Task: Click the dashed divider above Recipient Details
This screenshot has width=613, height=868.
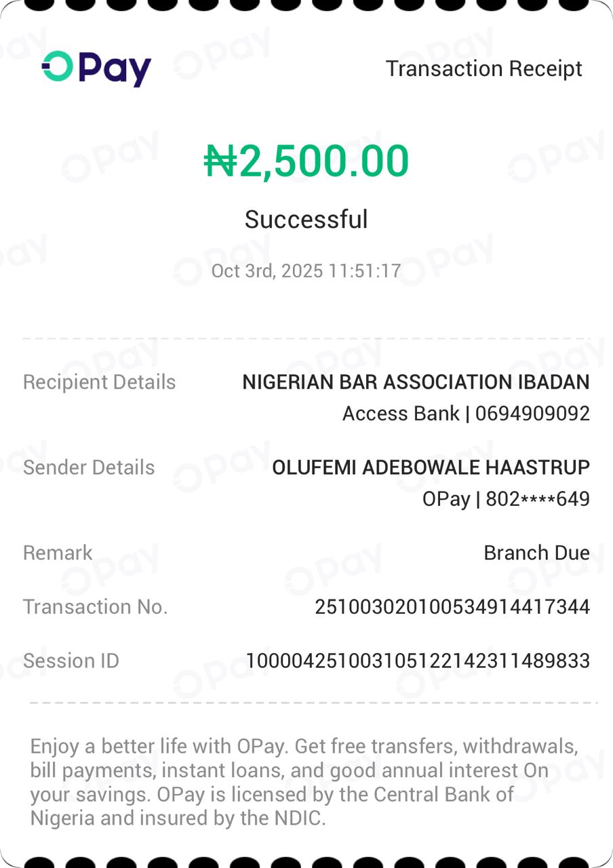Action: point(306,338)
